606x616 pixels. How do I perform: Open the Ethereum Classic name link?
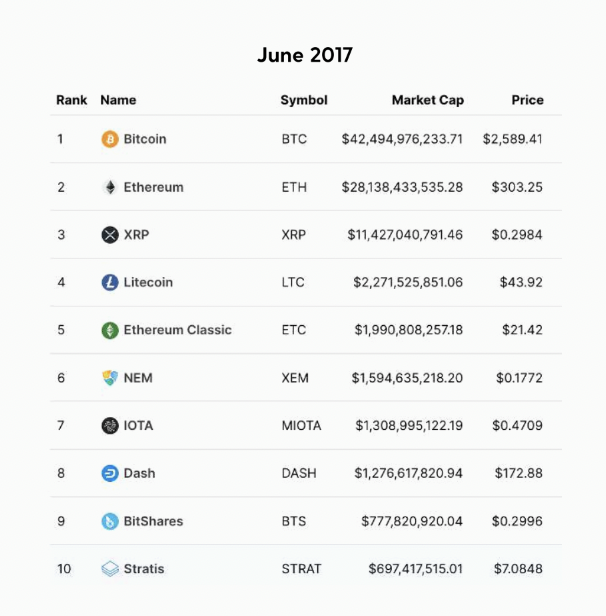point(178,330)
